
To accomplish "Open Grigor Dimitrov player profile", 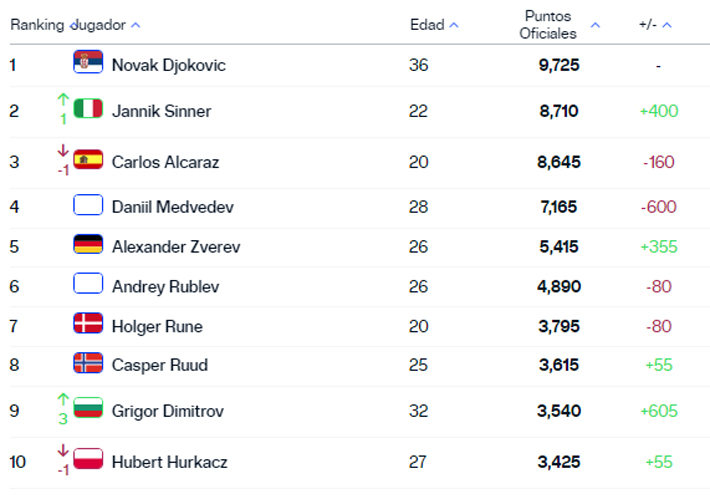I will pyautogui.click(x=168, y=411).
